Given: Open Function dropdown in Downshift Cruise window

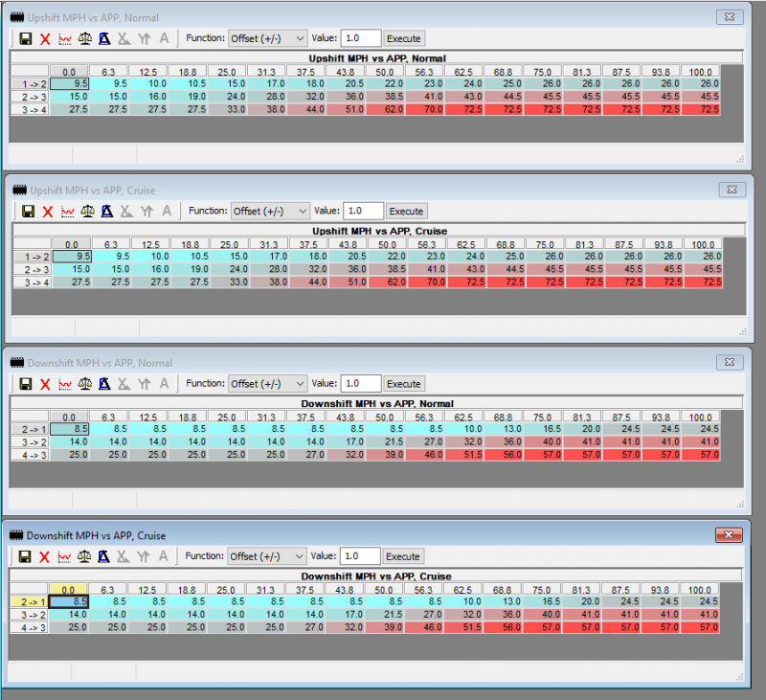Looking at the screenshot, I should pos(268,556).
